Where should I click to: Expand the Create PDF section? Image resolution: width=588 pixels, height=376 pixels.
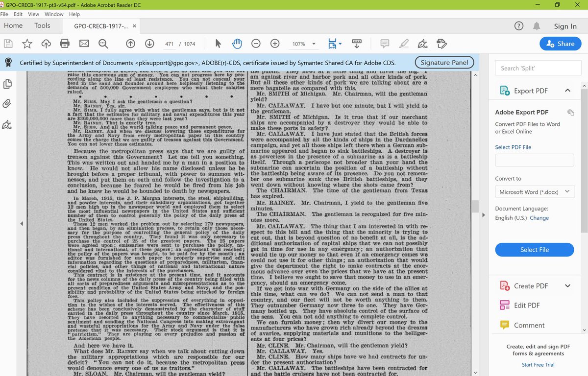click(567, 285)
